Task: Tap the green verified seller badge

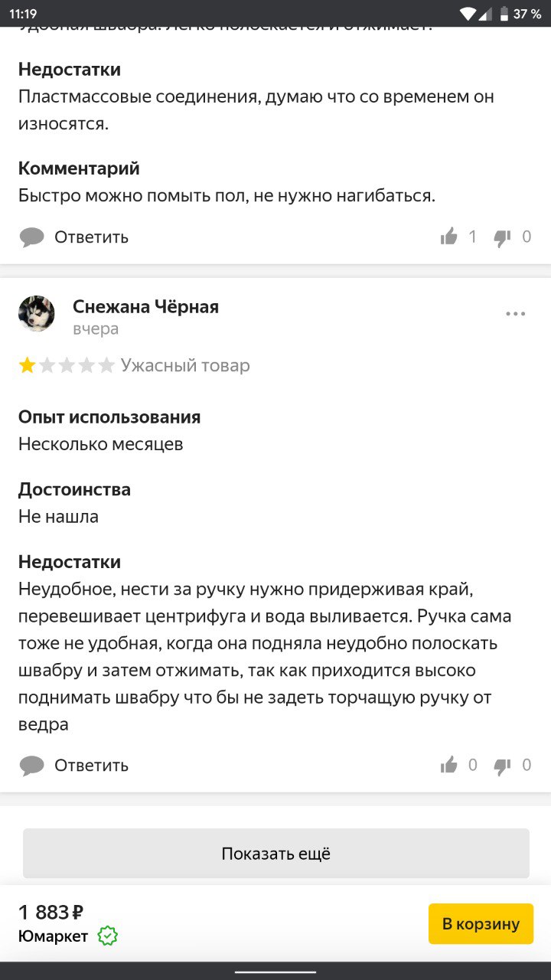Action: point(108,936)
